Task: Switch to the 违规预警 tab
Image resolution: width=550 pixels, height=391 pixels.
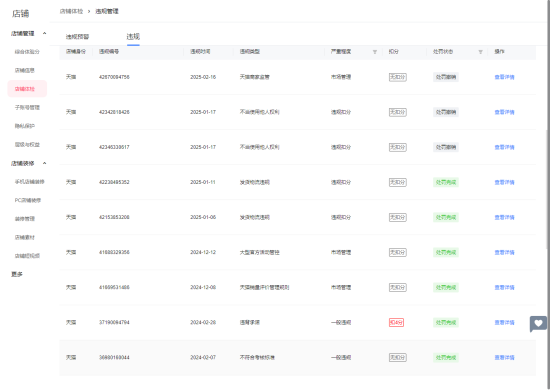Action: (78, 37)
